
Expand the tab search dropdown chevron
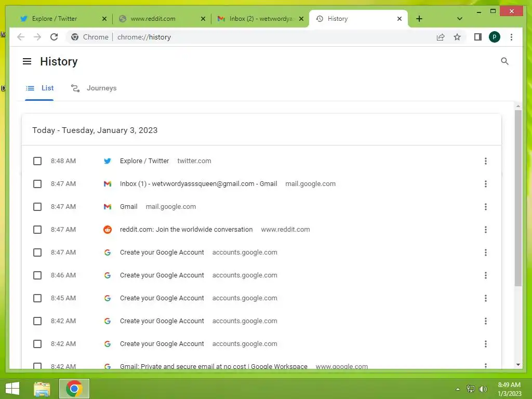(x=459, y=19)
